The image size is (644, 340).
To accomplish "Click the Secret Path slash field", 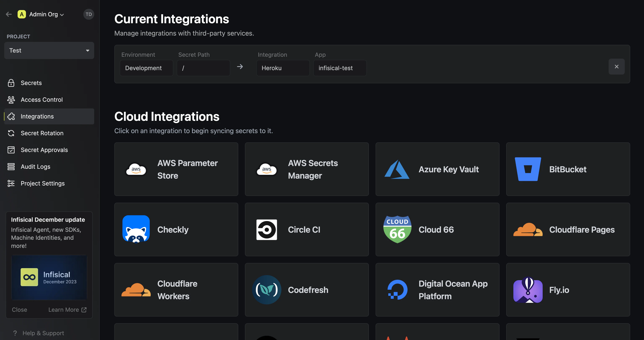I will [204, 68].
